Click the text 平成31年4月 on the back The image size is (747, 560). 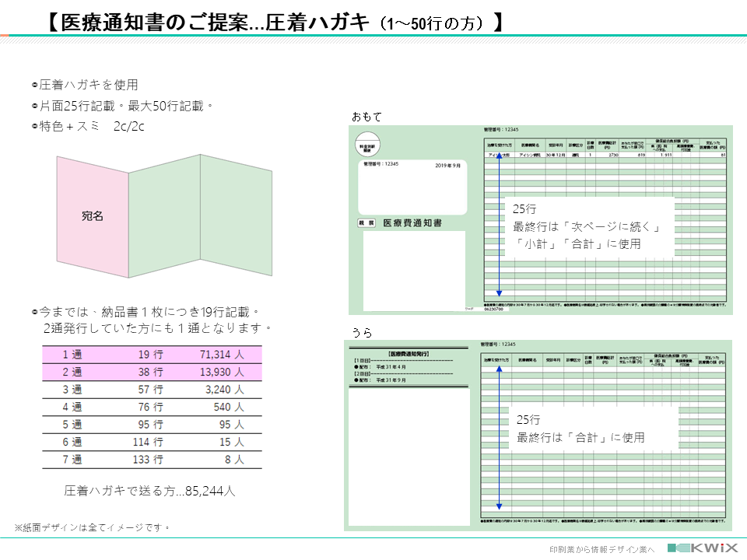point(391,367)
